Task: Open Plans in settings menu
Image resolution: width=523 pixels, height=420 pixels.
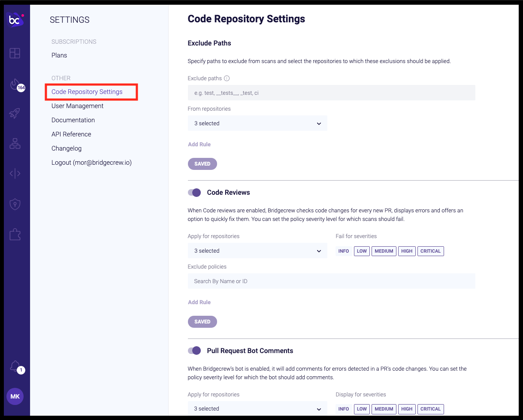Action: (x=59, y=55)
